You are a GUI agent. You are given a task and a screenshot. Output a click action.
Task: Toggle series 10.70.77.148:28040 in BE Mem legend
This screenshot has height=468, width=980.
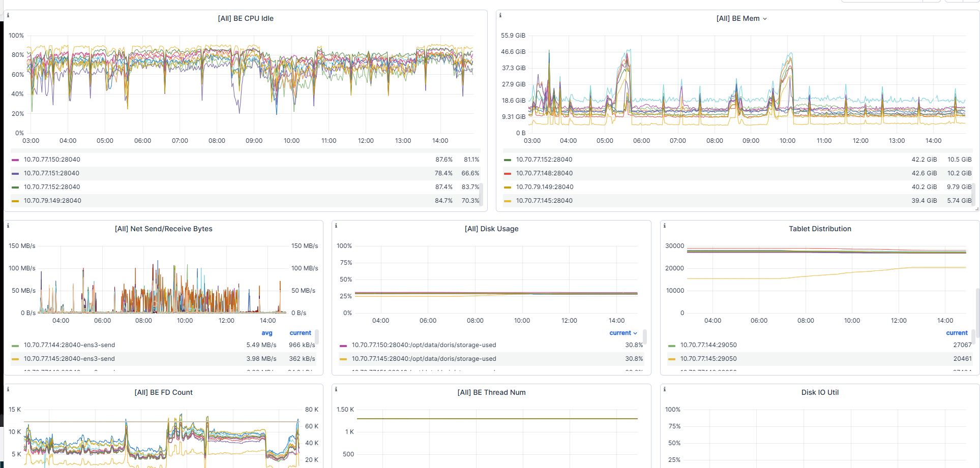coord(544,173)
